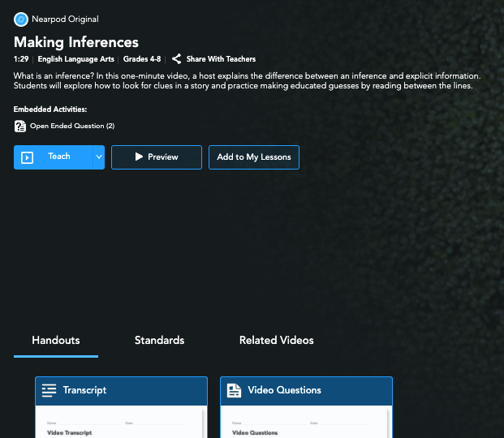Screen dimensions: 504x438
Task: Click the Teach button label
Action: tap(59, 157)
